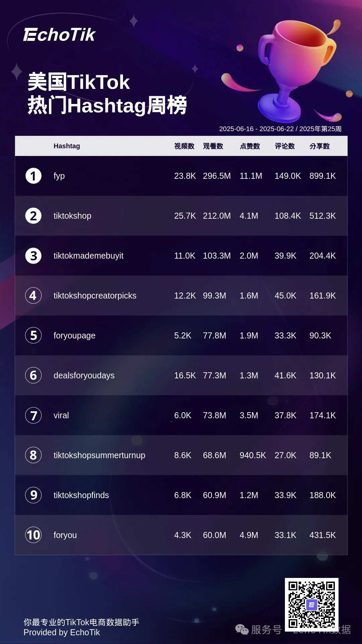Select the rank 5 circle badge

tap(33, 335)
